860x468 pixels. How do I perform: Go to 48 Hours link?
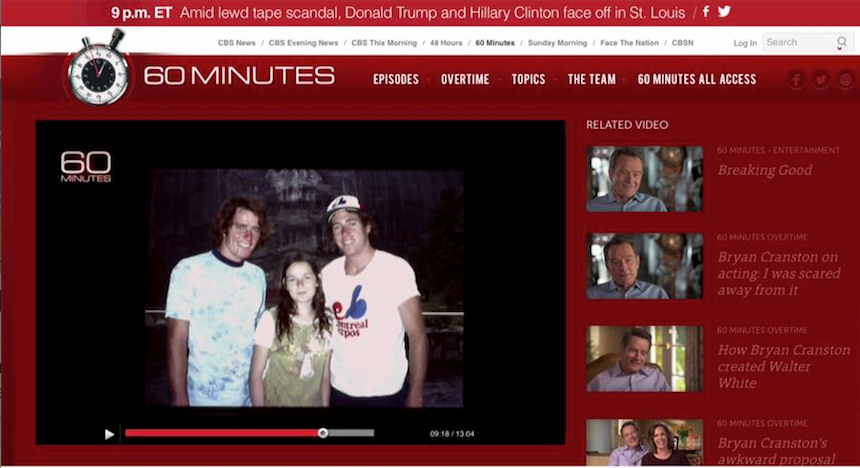(446, 43)
